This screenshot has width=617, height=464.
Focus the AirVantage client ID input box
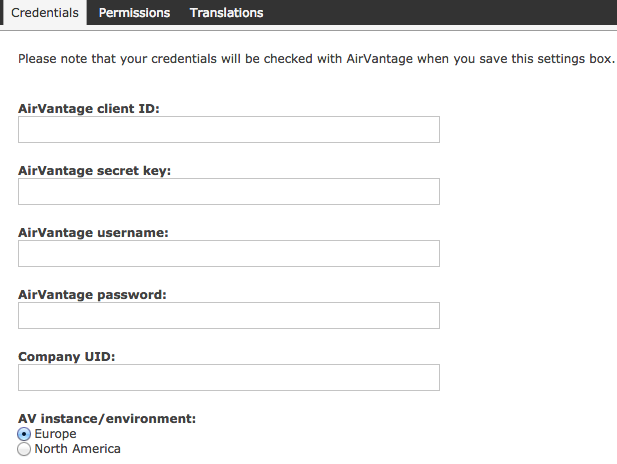point(229,130)
